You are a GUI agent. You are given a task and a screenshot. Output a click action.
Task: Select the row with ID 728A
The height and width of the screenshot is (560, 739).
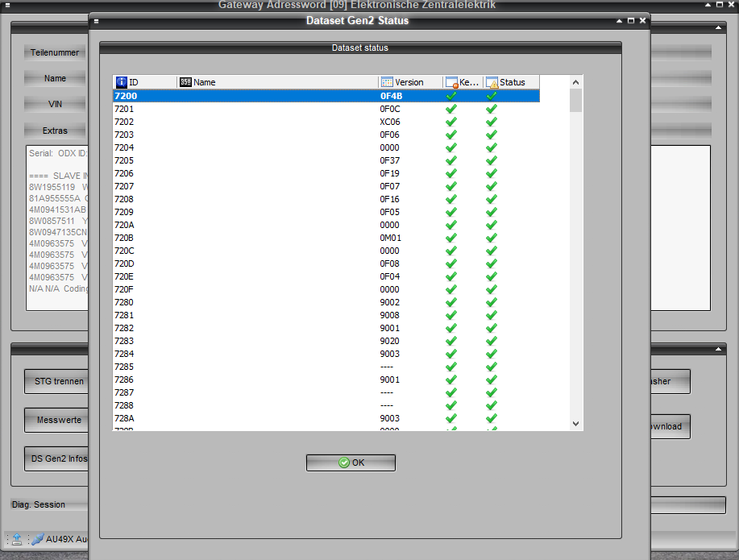click(x=326, y=418)
